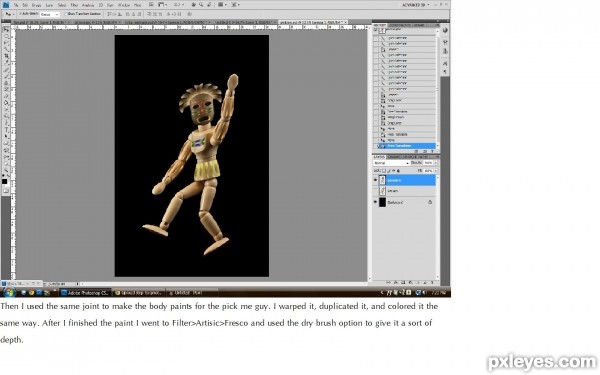Create new snapshot in History panel

tap(424, 151)
